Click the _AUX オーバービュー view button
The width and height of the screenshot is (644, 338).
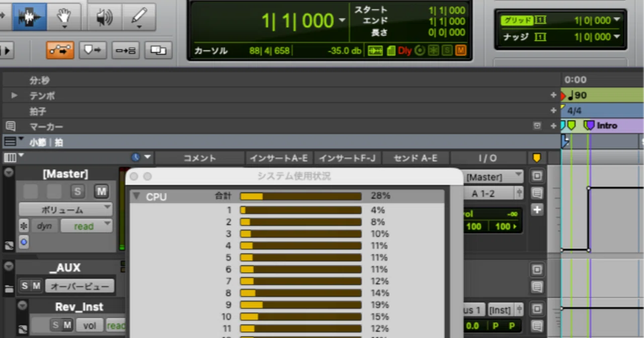tap(79, 287)
